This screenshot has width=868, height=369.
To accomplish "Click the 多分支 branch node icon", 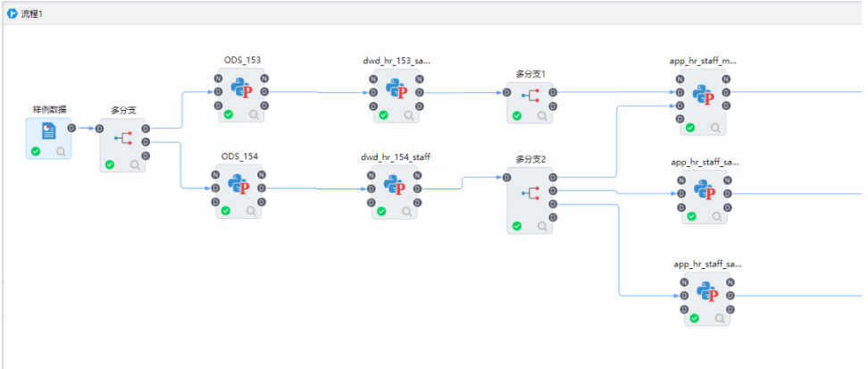I will (x=122, y=139).
